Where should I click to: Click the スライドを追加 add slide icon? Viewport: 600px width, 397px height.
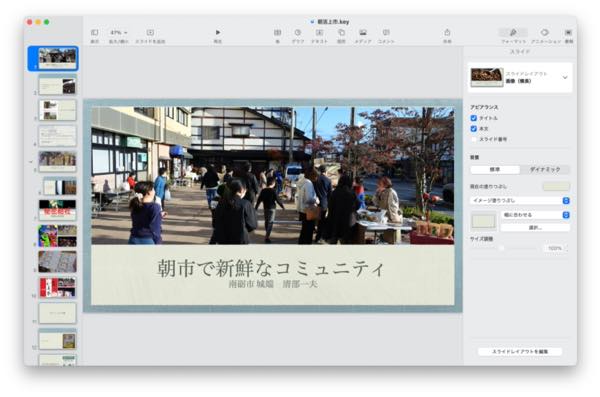(x=150, y=33)
